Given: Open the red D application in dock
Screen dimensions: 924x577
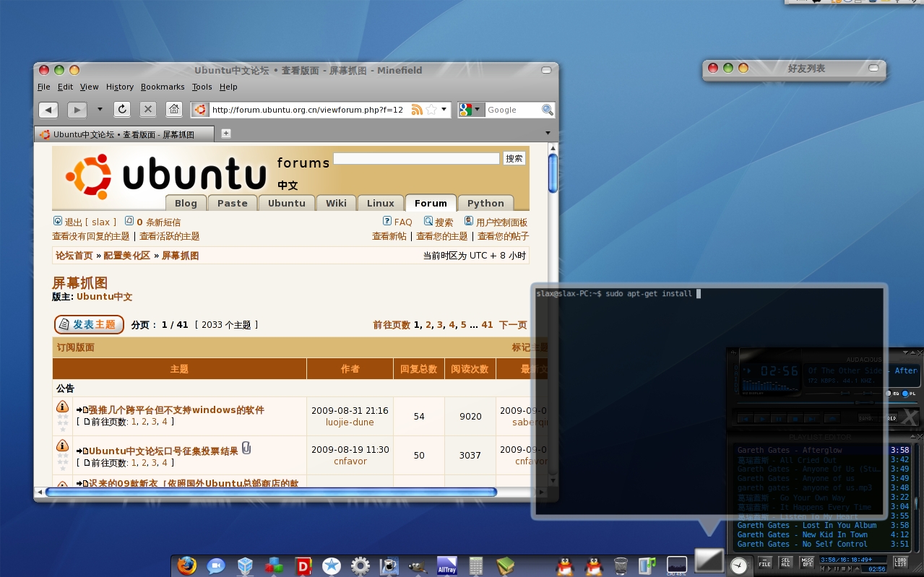Looking at the screenshot, I should [303, 565].
